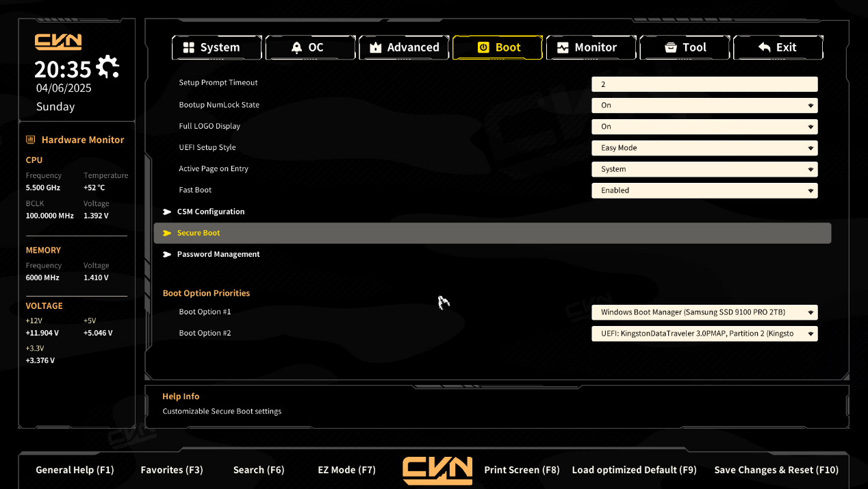Open Boot Option #1 dropdown
The width and height of the screenshot is (868, 489).
[x=704, y=312]
